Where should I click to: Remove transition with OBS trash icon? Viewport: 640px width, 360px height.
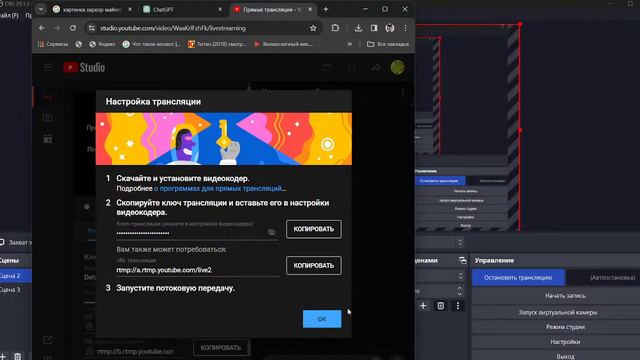click(x=440, y=306)
